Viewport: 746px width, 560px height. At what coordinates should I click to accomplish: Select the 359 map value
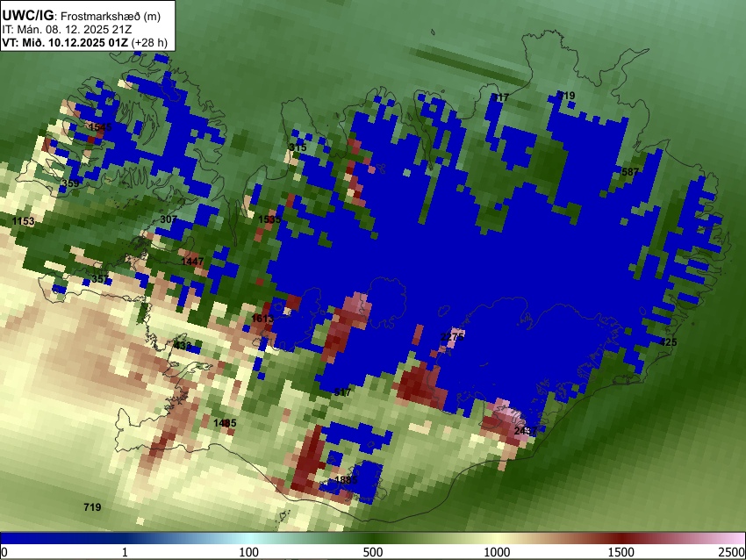pos(70,183)
